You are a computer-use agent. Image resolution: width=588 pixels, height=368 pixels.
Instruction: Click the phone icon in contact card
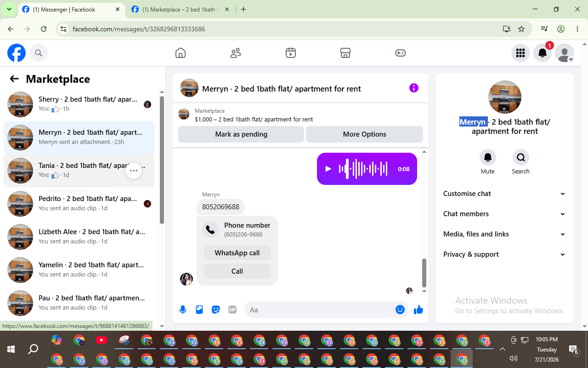tap(210, 230)
